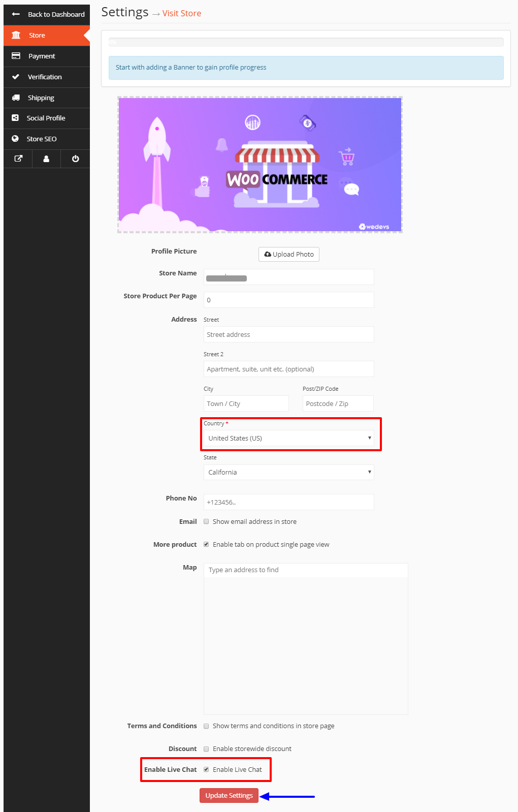Open the State dropdown showing California
518x812 pixels.
tap(289, 472)
